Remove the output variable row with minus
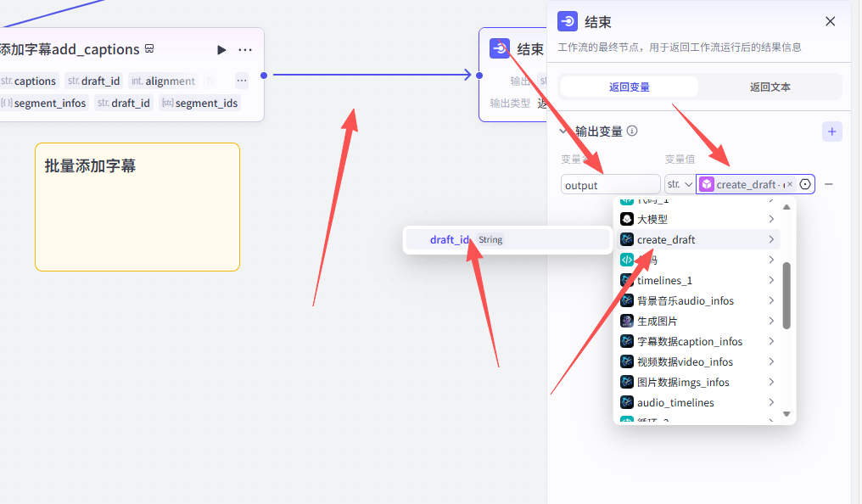Viewport: 862px width, 504px height. [x=829, y=184]
